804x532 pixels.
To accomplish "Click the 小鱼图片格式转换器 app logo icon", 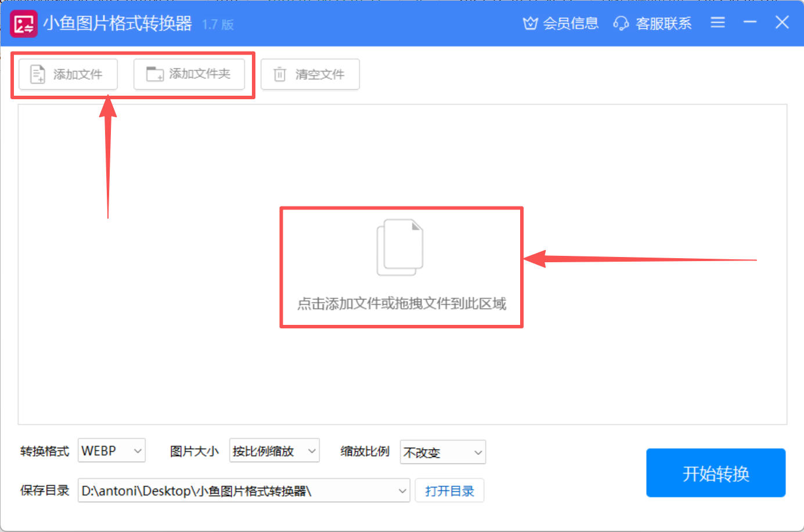I will (x=24, y=24).
